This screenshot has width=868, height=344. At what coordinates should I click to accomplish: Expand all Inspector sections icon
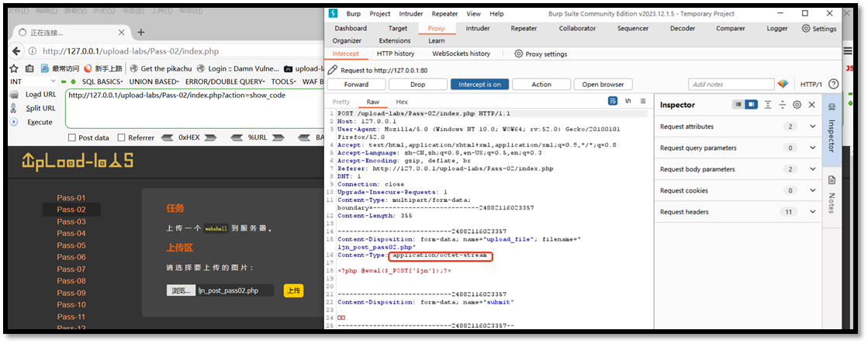pos(768,105)
